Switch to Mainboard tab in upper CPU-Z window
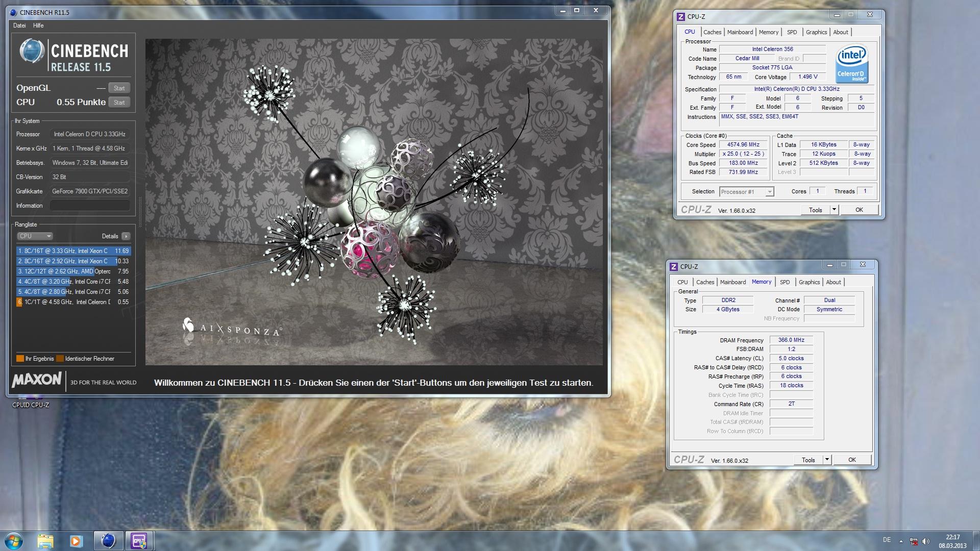980x551 pixels. [740, 32]
